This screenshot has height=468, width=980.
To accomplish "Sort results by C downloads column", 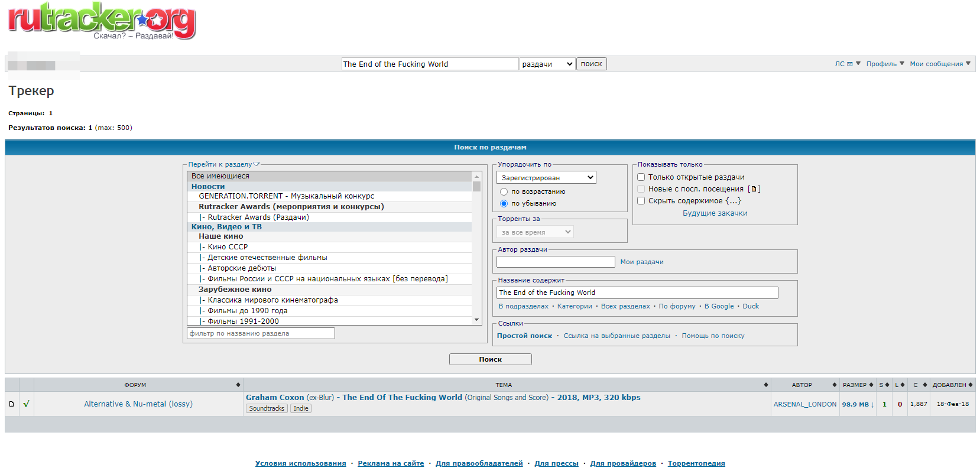I will coord(919,385).
